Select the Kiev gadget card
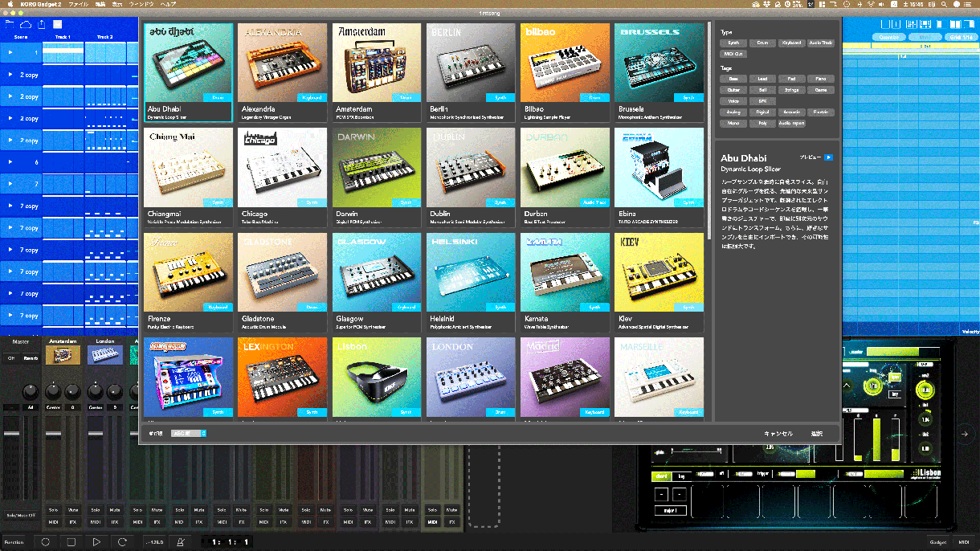The width and height of the screenshot is (980, 551). (659, 282)
